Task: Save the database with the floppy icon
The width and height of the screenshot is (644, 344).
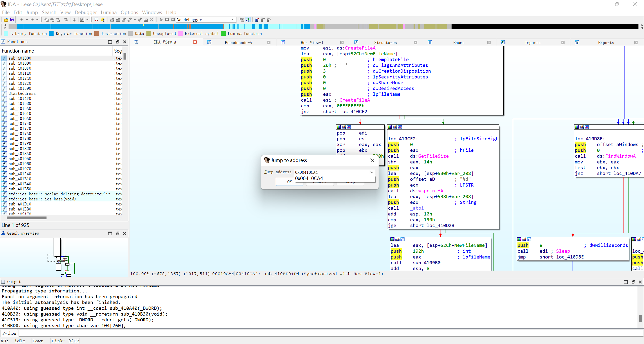Action: [x=12, y=20]
